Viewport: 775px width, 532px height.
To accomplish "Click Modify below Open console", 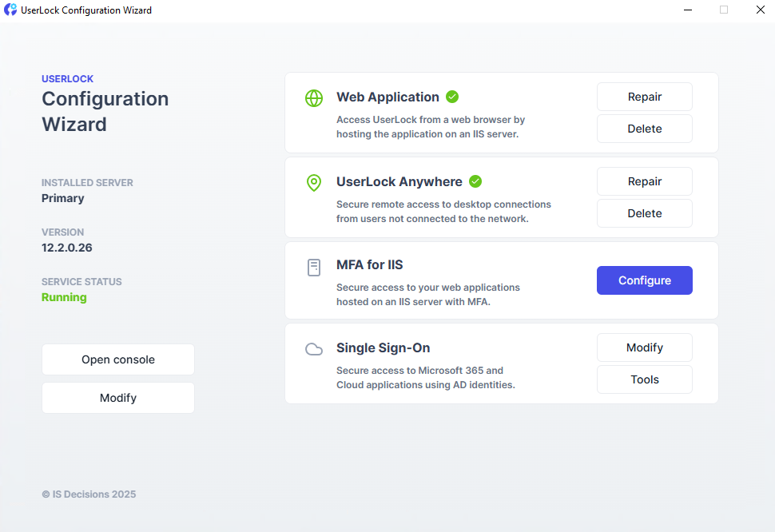I will (x=118, y=398).
